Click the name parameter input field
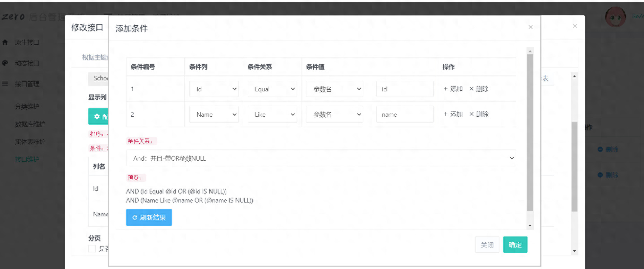 coord(405,114)
